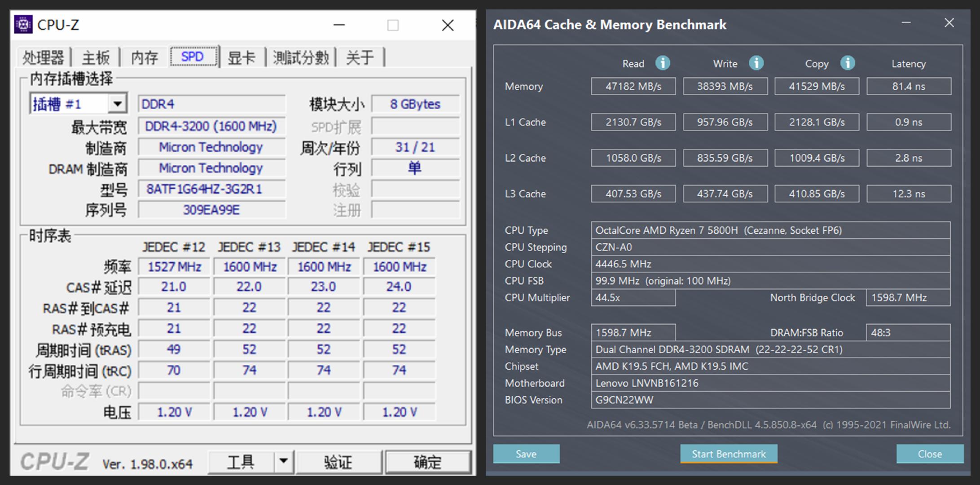Click the Write info icon in AIDA64
The width and height of the screenshot is (980, 485).
(x=756, y=63)
